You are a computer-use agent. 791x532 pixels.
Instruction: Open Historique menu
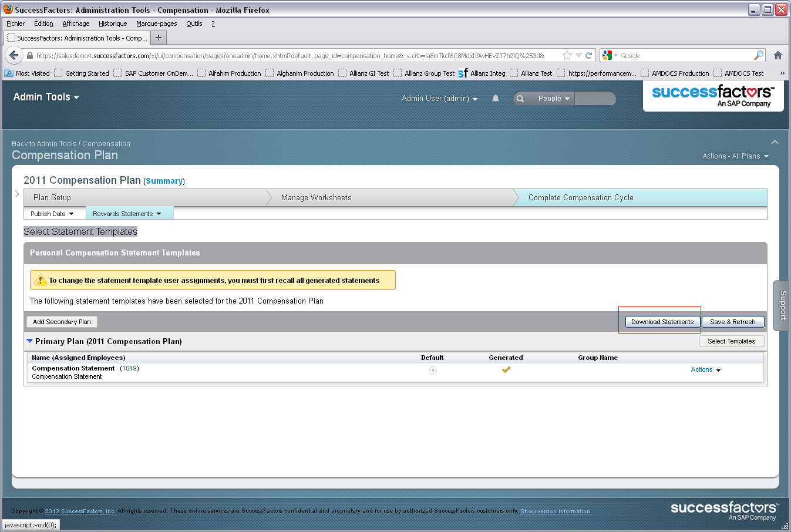coord(113,23)
